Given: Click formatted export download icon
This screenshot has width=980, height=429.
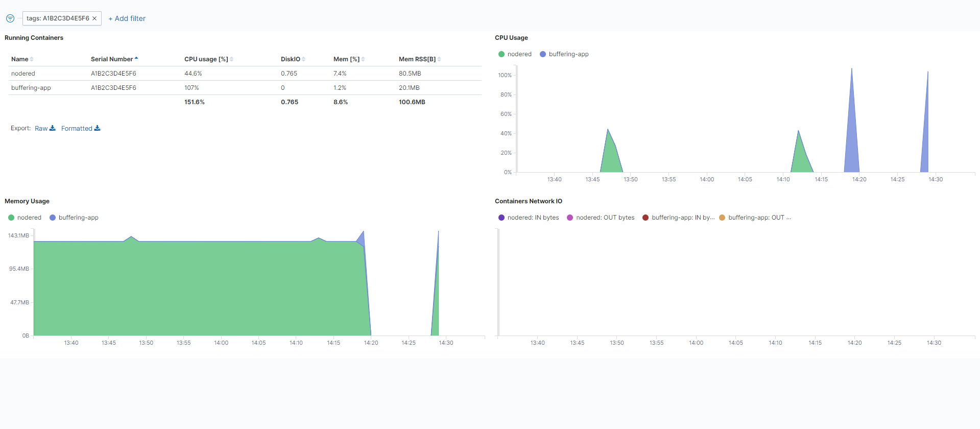Looking at the screenshot, I should [98, 128].
